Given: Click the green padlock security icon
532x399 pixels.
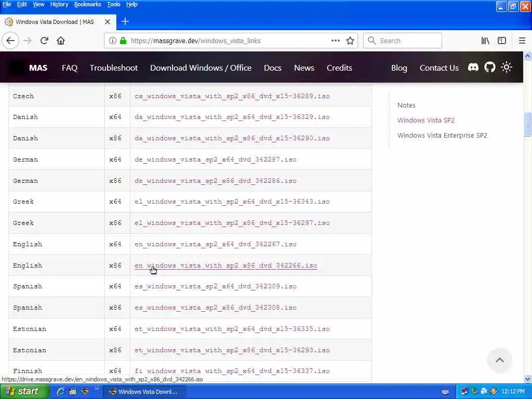Looking at the screenshot, I should (x=123, y=41).
